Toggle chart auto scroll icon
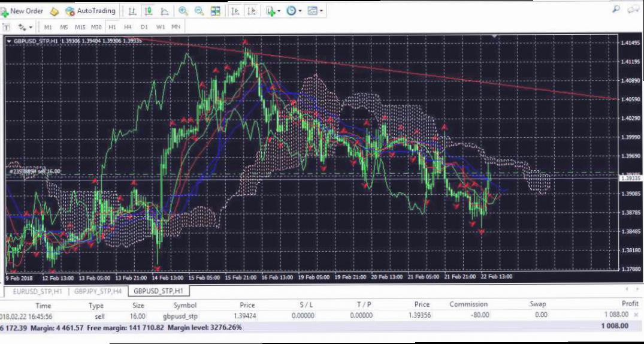This screenshot has width=644, height=344. (235, 11)
